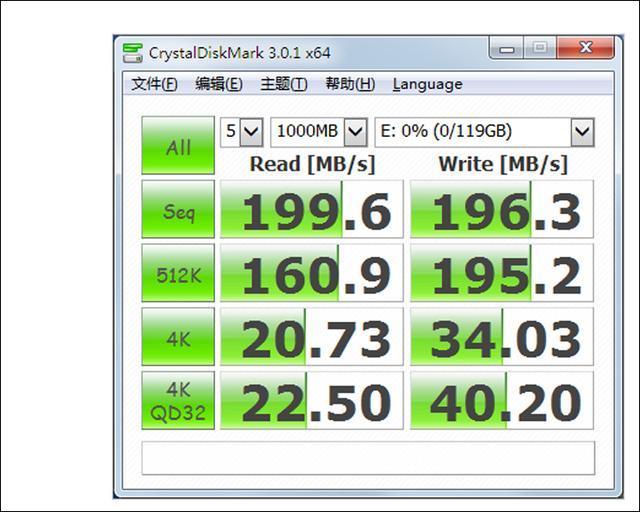Run all benchmarks with All button

178,145
